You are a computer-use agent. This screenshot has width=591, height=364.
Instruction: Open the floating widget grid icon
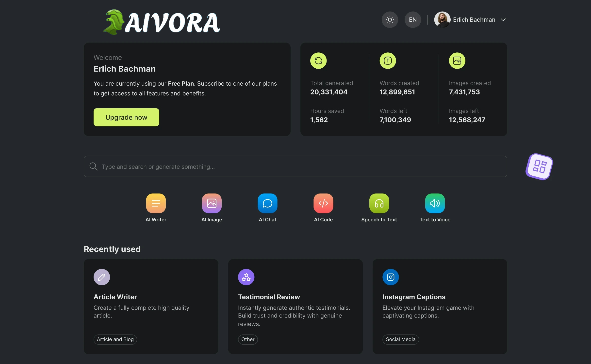(x=539, y=167)
